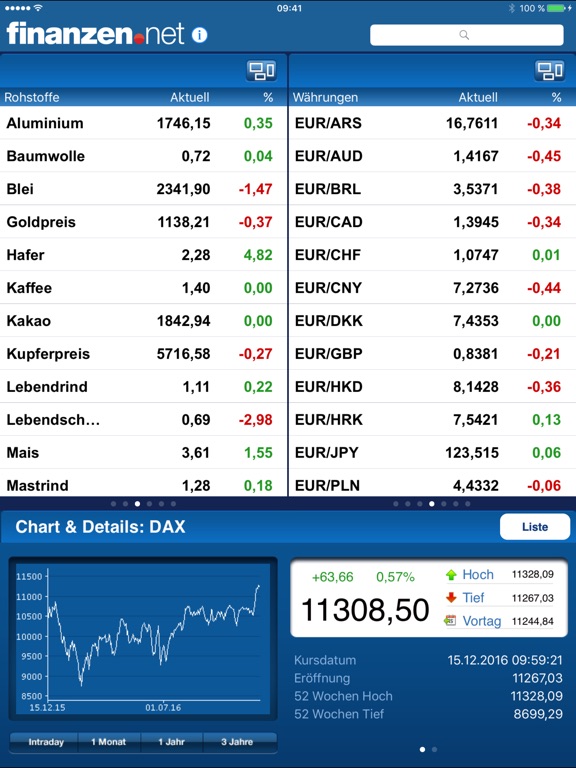
Task: Switch chart to 1 Monat range
Action: tap(109, 742)
